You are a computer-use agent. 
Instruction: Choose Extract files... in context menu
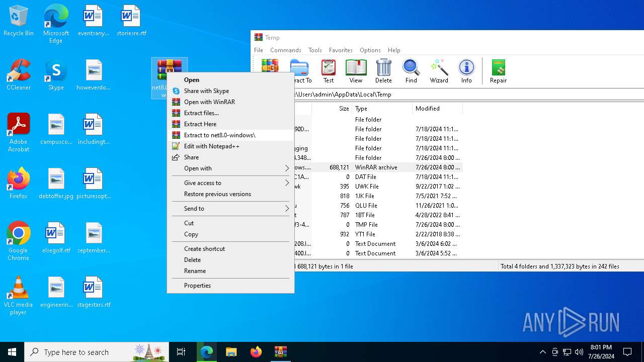click(231, 113)
